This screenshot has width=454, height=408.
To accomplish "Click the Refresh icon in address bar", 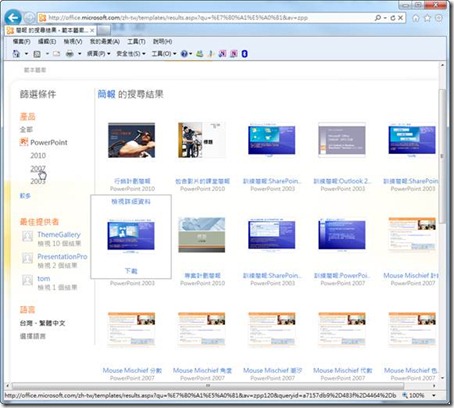I will pos(393,18).
